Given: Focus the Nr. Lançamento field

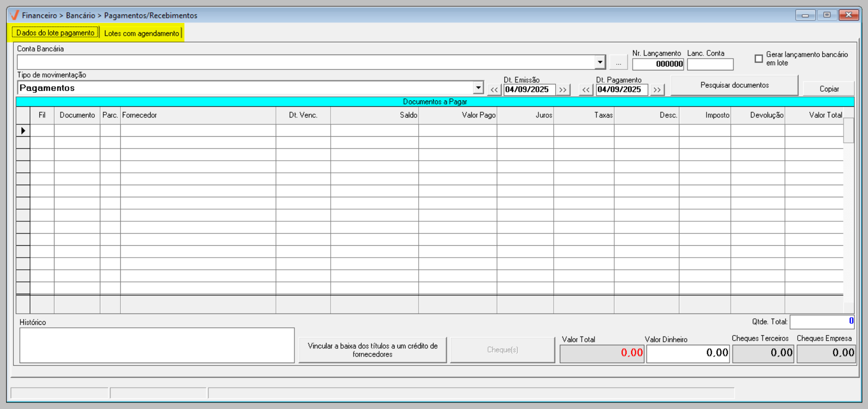Looking at the screenshot, I should pos(658,64).
